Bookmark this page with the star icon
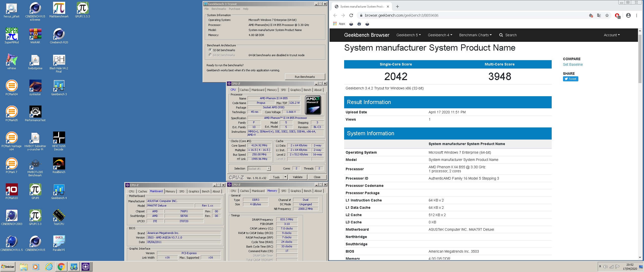This screenshot has height=272, width=644. (x=607, y=15)
